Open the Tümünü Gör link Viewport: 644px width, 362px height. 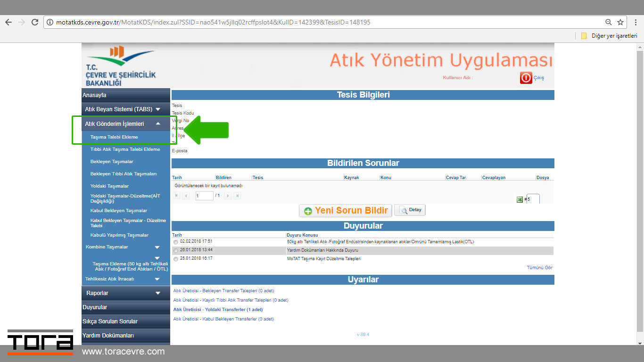[539, 268]
